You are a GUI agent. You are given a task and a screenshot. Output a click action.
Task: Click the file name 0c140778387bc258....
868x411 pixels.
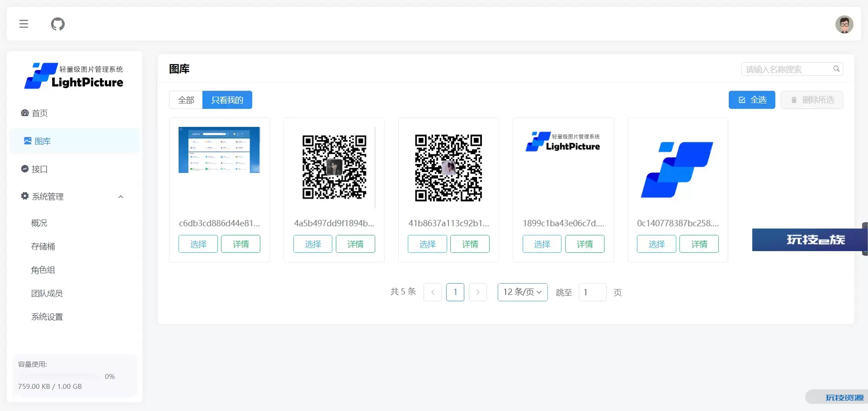tap(678, 223)
